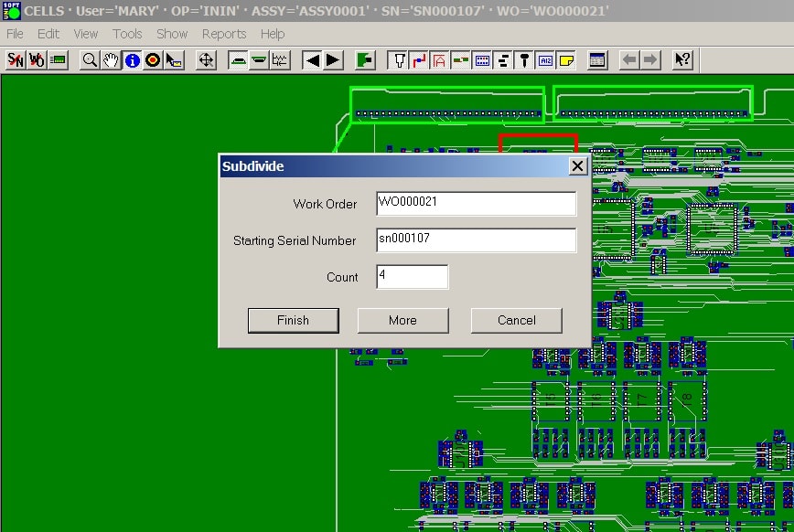Select the magnifying glass zoom tool
The image size is (794, 532).
click(90, 60)
